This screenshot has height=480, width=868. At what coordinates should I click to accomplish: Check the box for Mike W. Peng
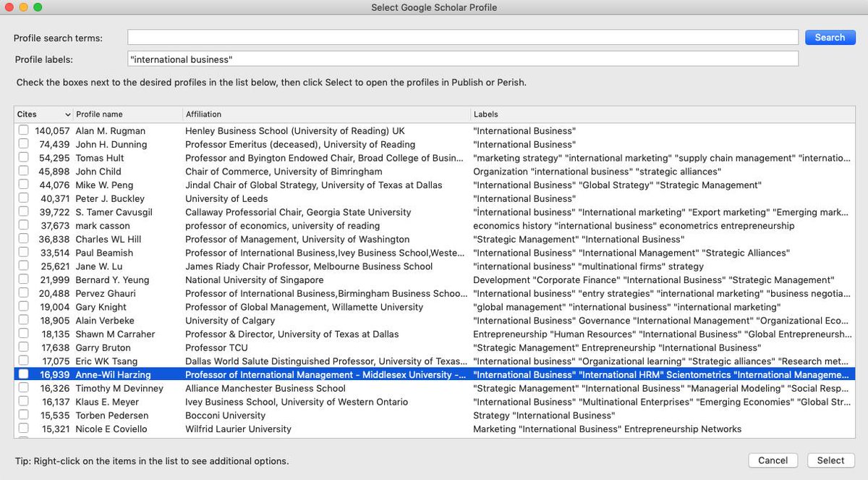tap(24, 185)
